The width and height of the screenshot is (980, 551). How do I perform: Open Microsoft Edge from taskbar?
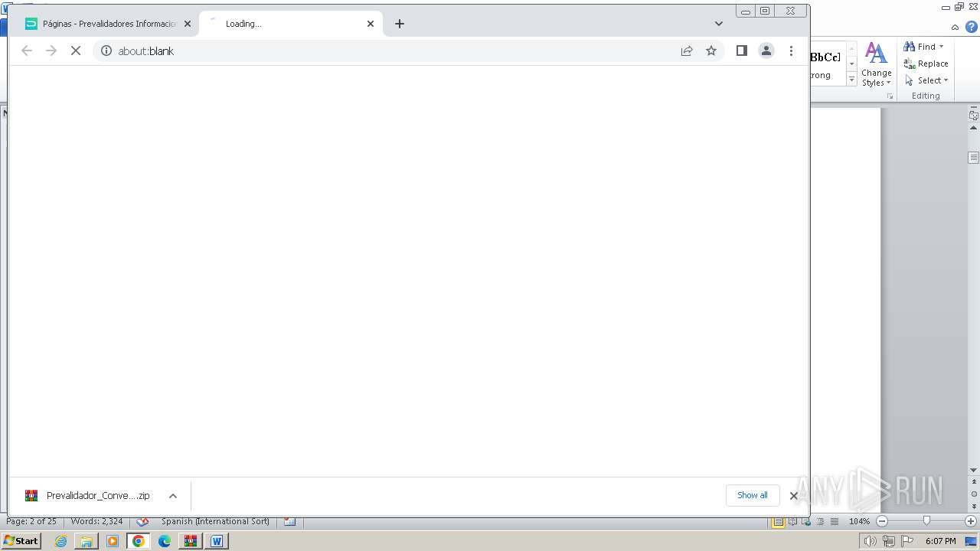(x=165, y=541)
